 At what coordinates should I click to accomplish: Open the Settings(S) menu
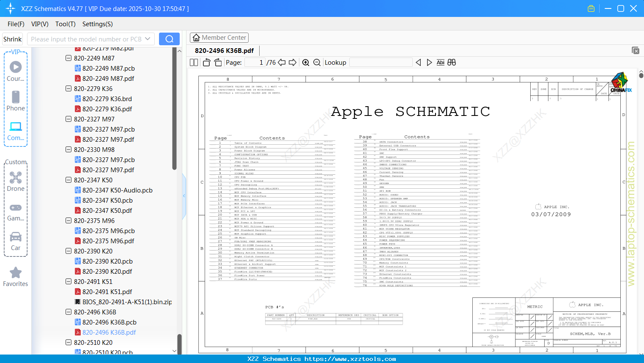tap(98, 24)
